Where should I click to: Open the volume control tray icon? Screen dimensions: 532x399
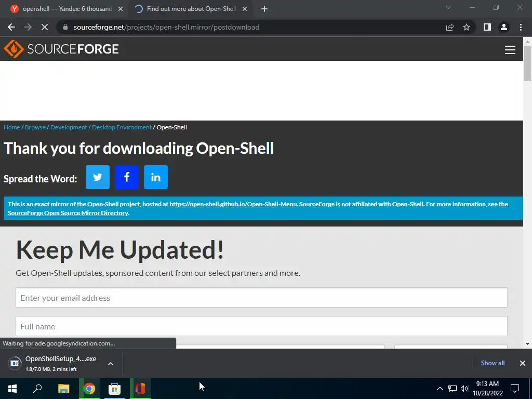point(464,389)
